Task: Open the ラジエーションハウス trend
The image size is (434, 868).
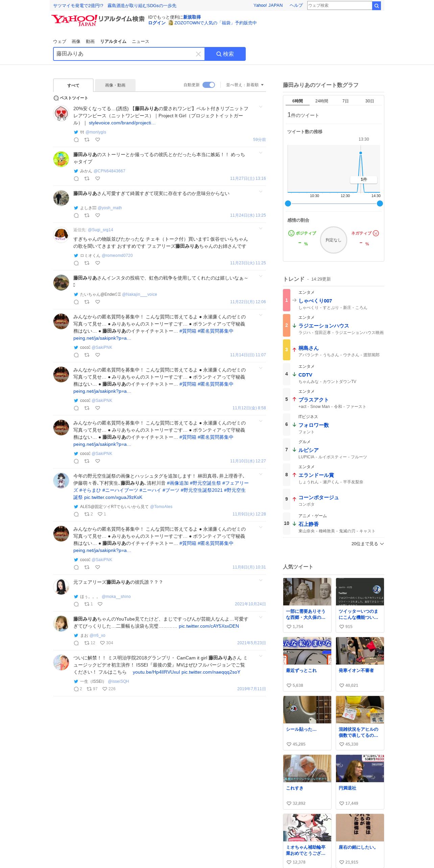Action: 324,326
